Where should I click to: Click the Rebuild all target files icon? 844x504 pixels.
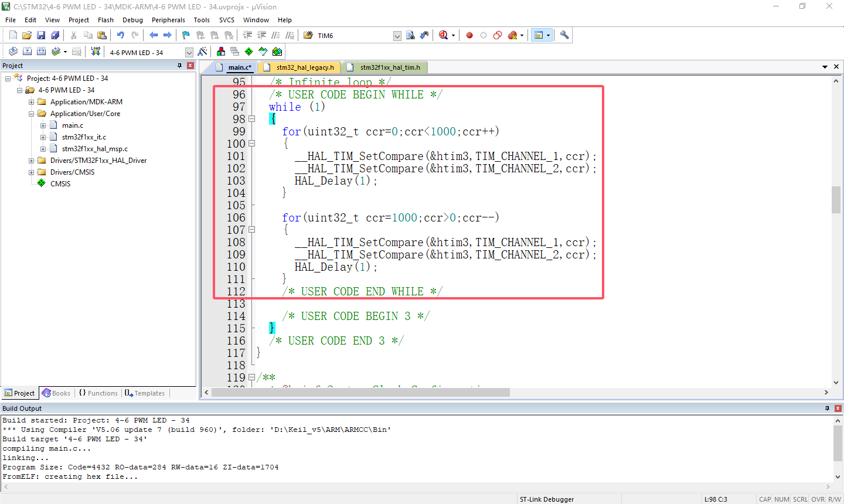(41, 52)
